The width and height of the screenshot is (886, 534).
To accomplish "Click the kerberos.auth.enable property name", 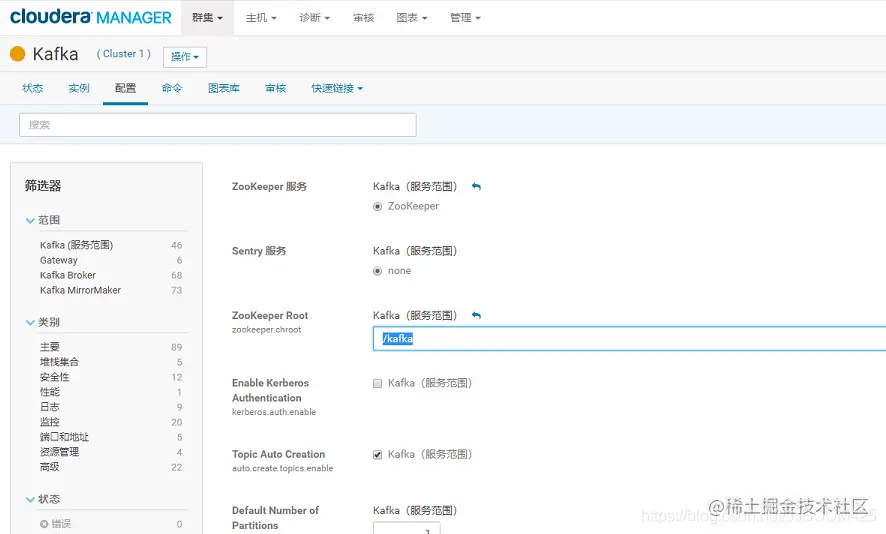I will (x=274, y=412).
